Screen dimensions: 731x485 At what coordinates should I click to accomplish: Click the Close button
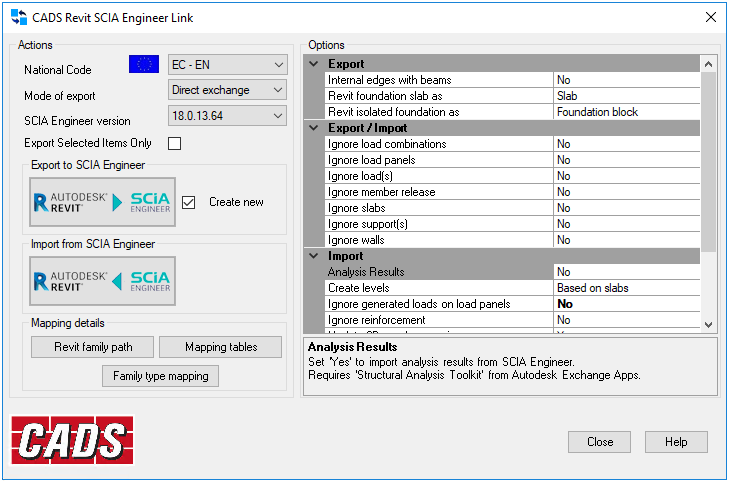(599, 442)
